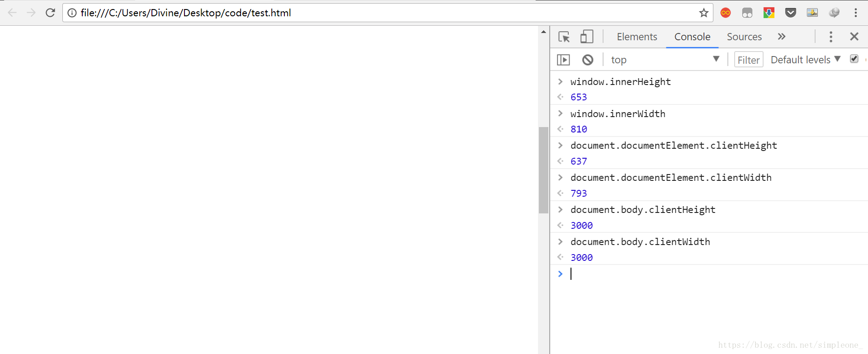Click the document.body.clientHeight entry
This screenshot has height=354, width=868.
click(x=643, y=210)
